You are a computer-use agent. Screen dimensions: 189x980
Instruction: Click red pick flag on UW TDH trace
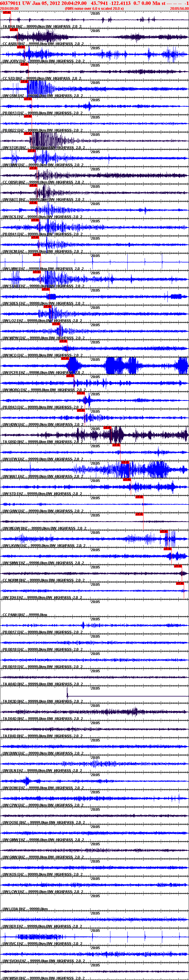(179, 583)
